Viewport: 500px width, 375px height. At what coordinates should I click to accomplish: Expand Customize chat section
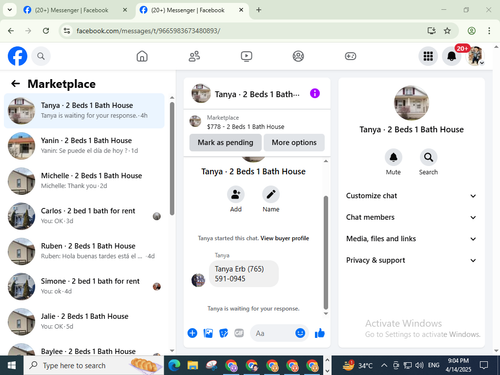411,196
